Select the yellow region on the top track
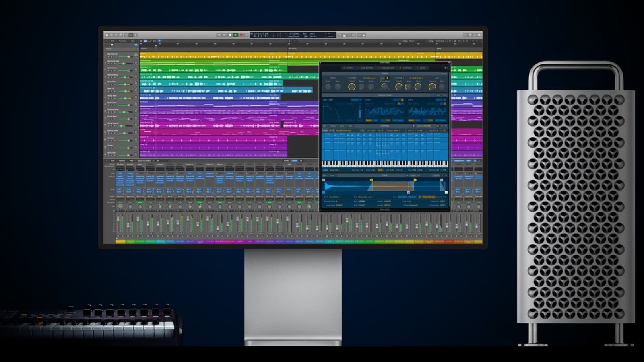Image resolution: width=644 pixels, height=362 pixels. [213, 56]
